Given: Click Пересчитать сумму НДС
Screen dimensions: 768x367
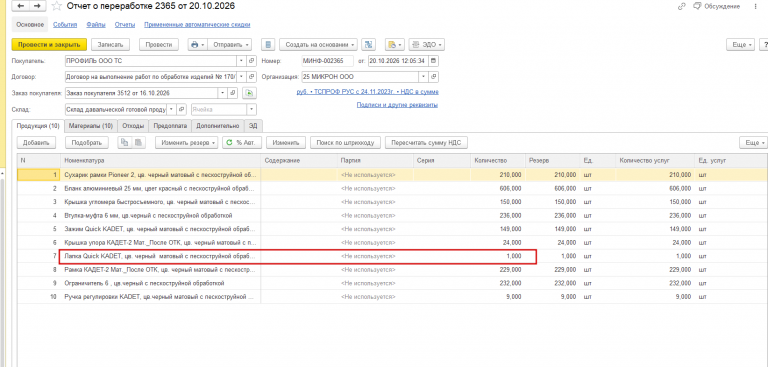Looking at the screenshot, I should point(427,143).
